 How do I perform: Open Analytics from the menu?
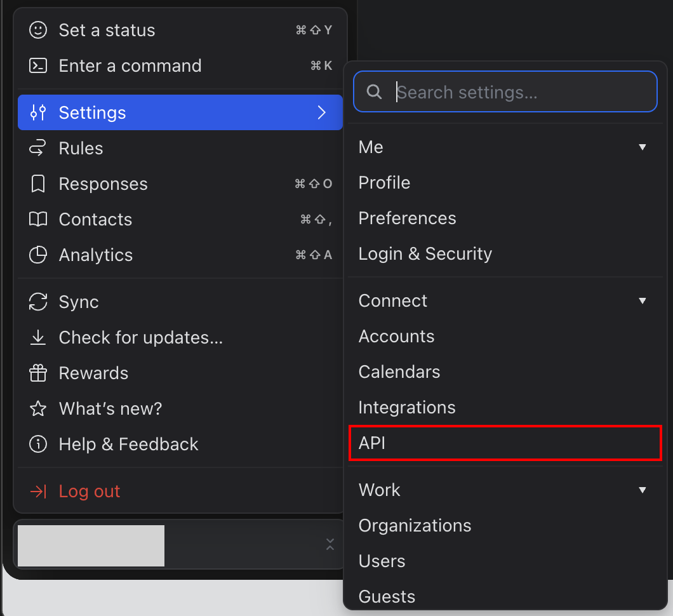[x=180, y=255]
